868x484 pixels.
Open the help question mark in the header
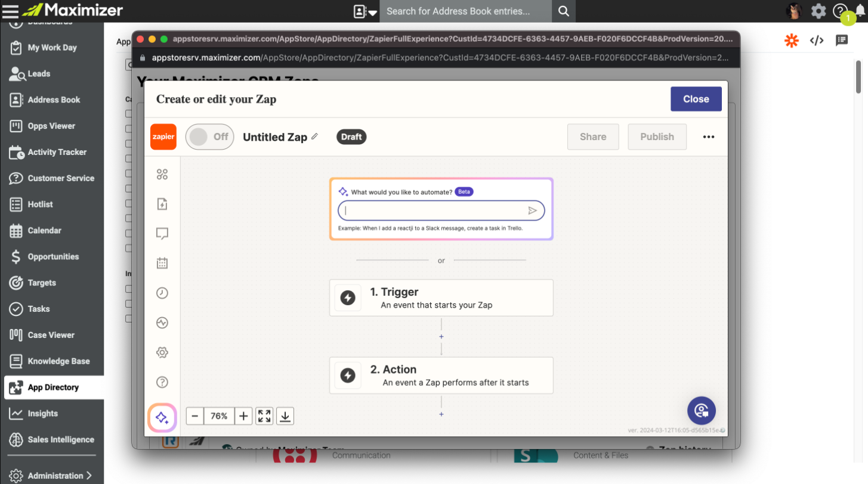839,11
